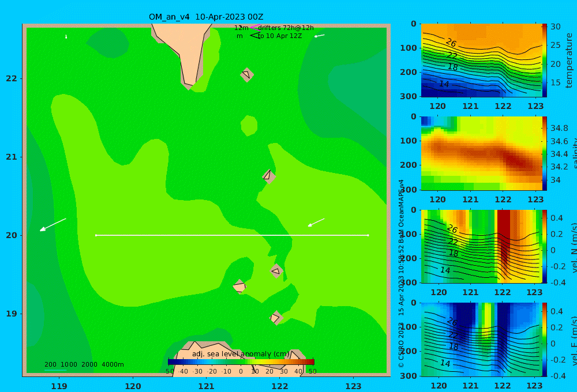Click the east endpoint of white transect line
The height and width of the screenshot is (392, 577).
pyautogui.click(x=368, y=235)
